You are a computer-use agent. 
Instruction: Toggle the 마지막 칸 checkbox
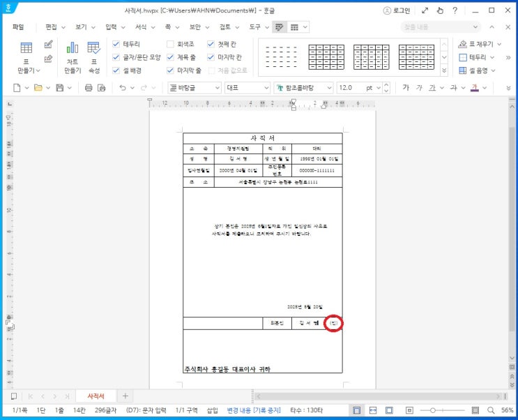[211, 57]
